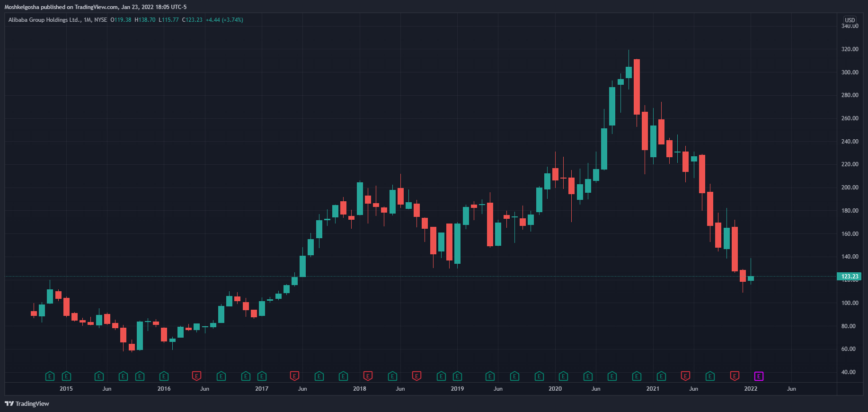Click the tall red candle at the 2020 peak
Viewport: 868px width, 412px height.
637,87
